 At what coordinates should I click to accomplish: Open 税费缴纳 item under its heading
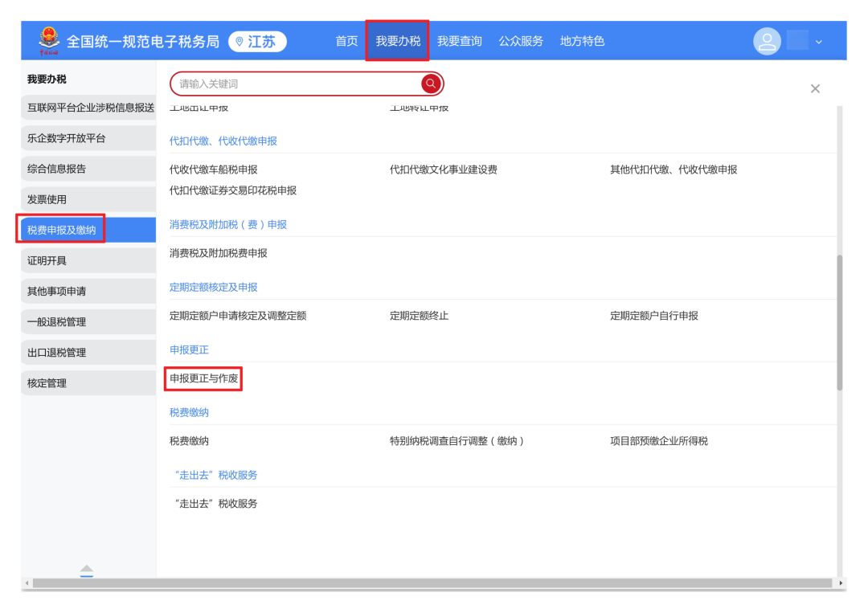coord(189,441)
